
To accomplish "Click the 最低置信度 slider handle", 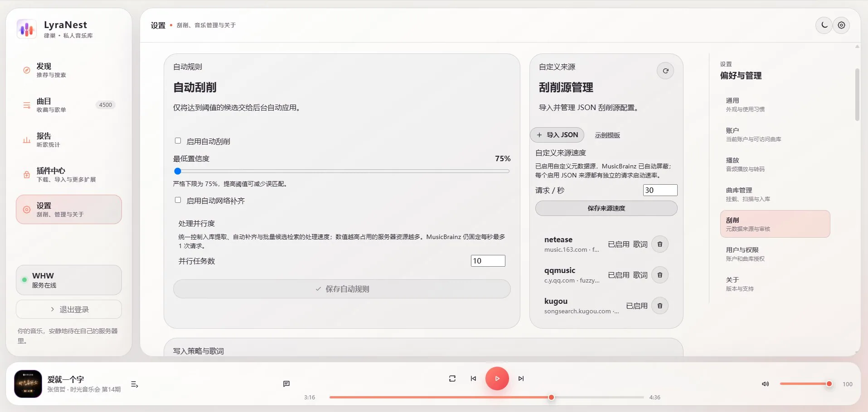I will click(178, 171).
